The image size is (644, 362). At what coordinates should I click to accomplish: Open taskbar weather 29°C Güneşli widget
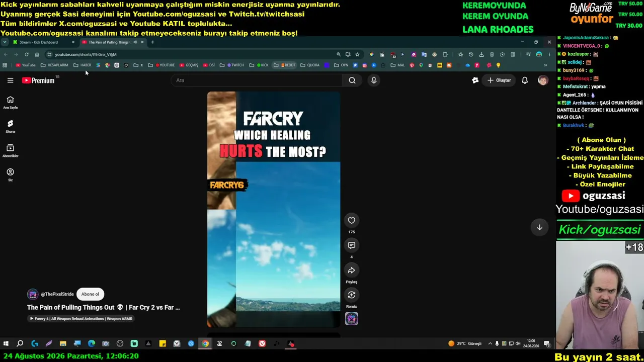click(x=465, y=344)
